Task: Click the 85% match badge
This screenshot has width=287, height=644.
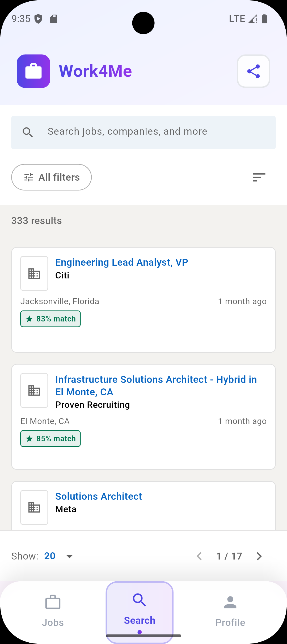Action: click(50, 438)
